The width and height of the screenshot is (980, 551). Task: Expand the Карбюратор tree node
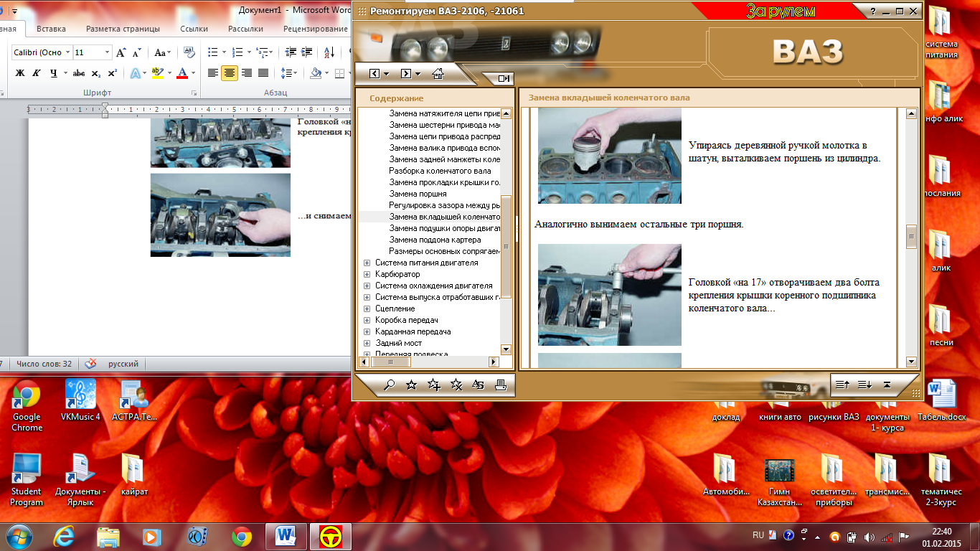pos(367,274)
